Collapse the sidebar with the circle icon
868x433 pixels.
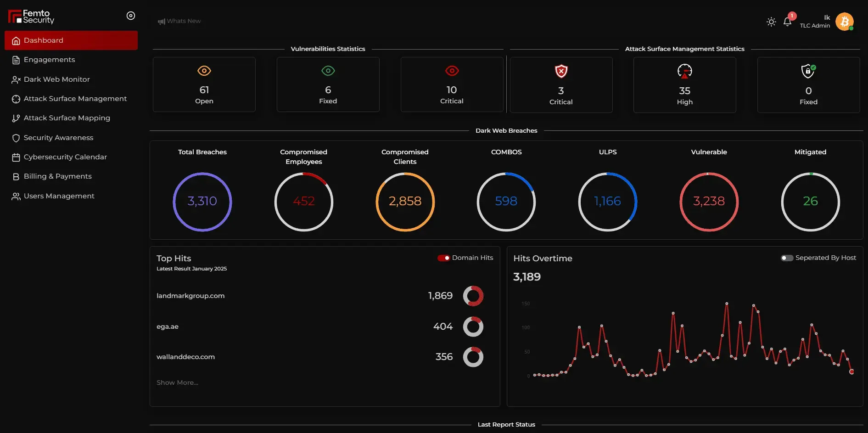click(x=130, y=15)
